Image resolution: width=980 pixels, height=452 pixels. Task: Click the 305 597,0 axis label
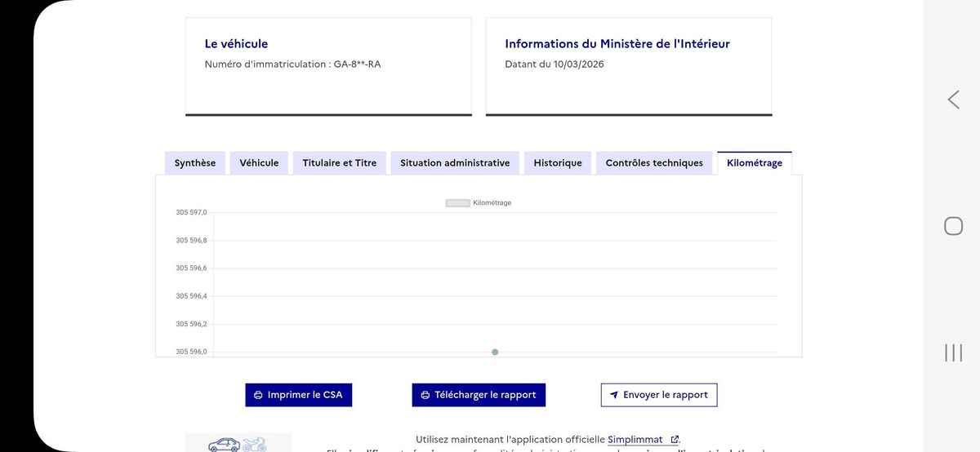[x=191, y=212]
